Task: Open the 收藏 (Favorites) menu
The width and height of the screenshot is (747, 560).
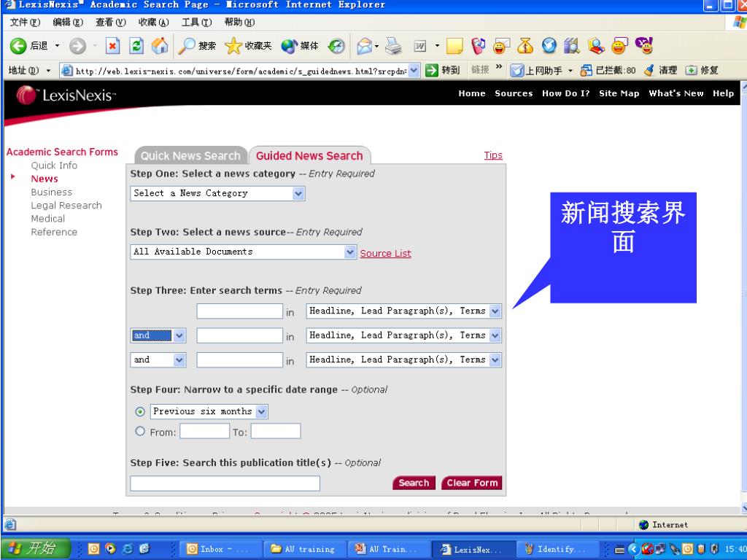Action: pos(154,22)
